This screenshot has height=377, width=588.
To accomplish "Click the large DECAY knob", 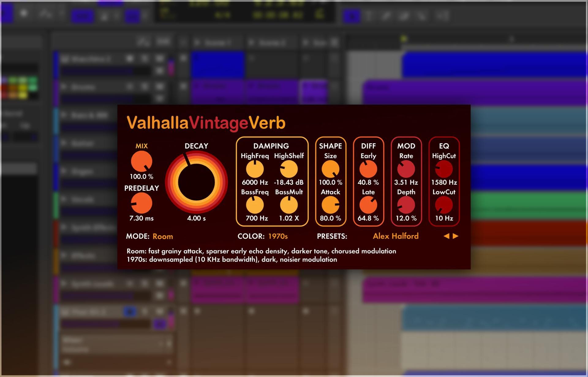I will point(196,182).
